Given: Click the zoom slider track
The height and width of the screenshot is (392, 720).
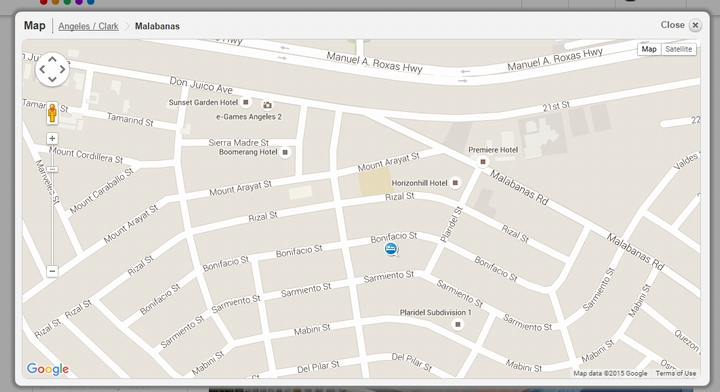Looking at the screenshot, I should coord(52,205).
